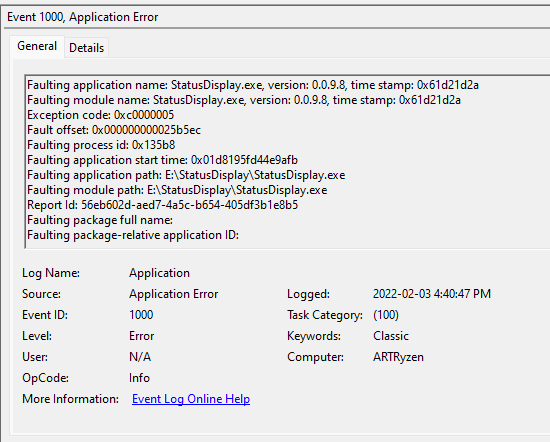Click the Faulting application start time line
Screen dimensions: 550x442
pos(162,160)
